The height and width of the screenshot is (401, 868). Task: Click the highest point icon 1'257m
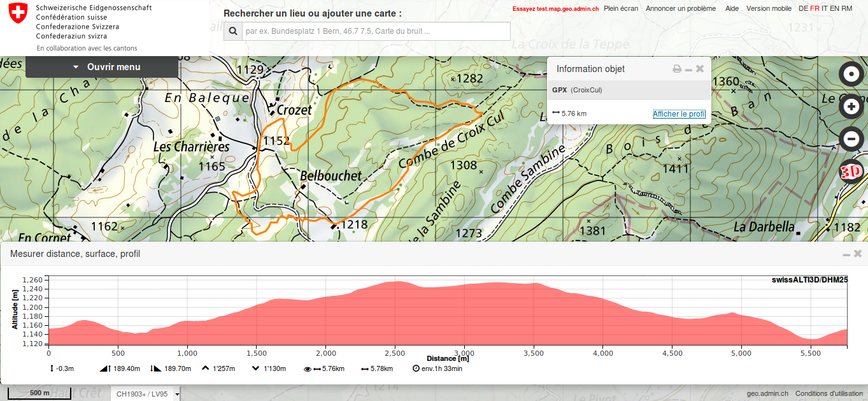(206, 368)
